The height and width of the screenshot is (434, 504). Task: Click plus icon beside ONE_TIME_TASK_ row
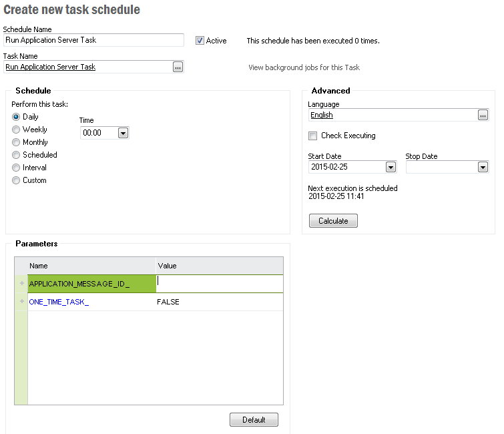coord(22,301)
